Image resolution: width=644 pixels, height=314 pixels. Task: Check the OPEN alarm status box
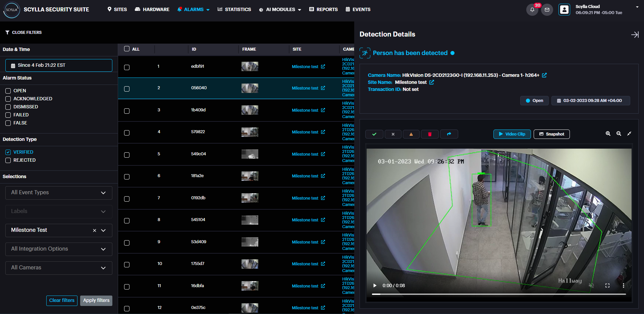pos(8,91)
